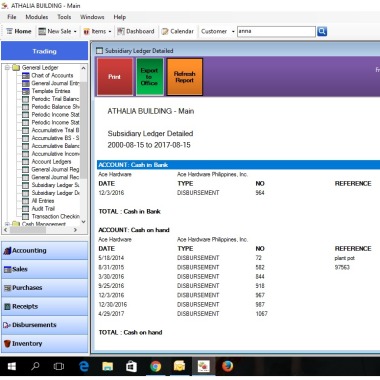Select the General Ledger folder
Image resolution: width=380 pixels, height=380 pixels.
tap(40, 68)
